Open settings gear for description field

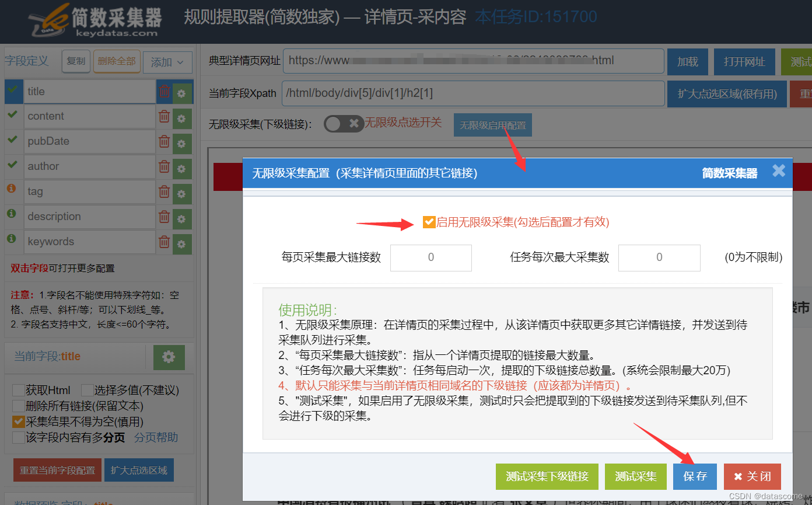(x=182, y=219)
